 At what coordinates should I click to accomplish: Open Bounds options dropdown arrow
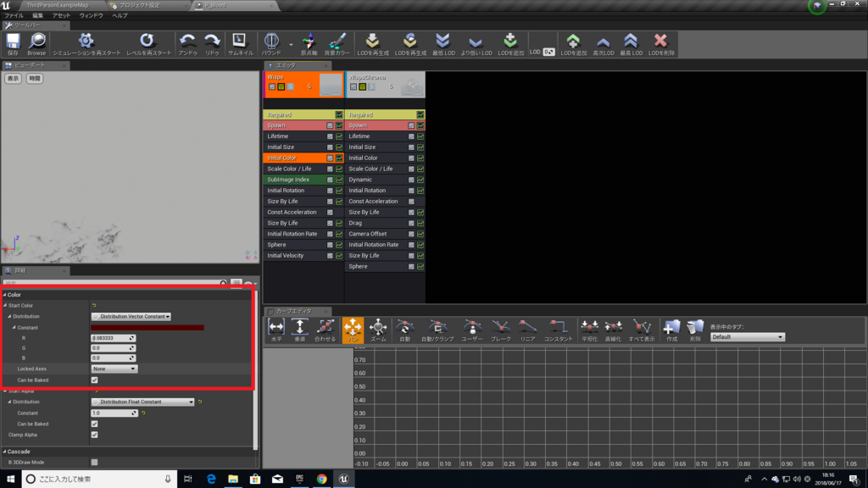(292, 45)
